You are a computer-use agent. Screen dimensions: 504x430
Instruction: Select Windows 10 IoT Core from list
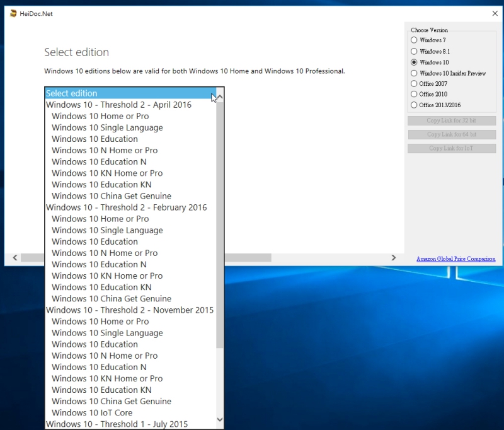pos(92,413)
